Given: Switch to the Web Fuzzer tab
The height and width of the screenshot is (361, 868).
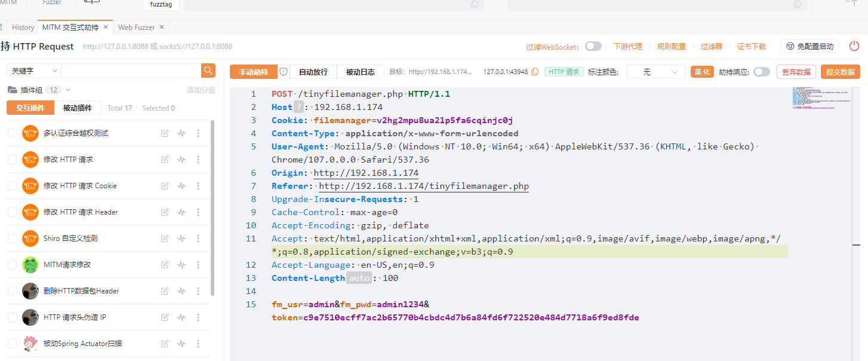Looking at the screenshot, I should [136, 27].
